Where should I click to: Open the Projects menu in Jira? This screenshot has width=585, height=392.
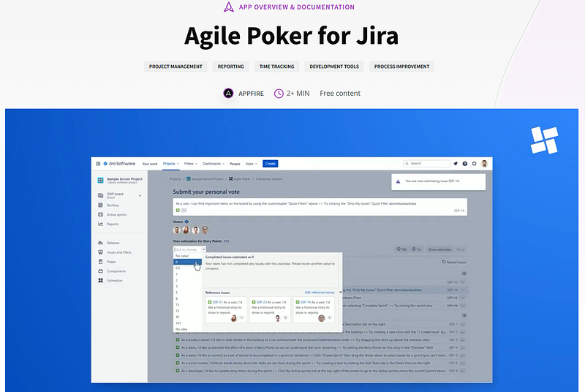[171, 163]
